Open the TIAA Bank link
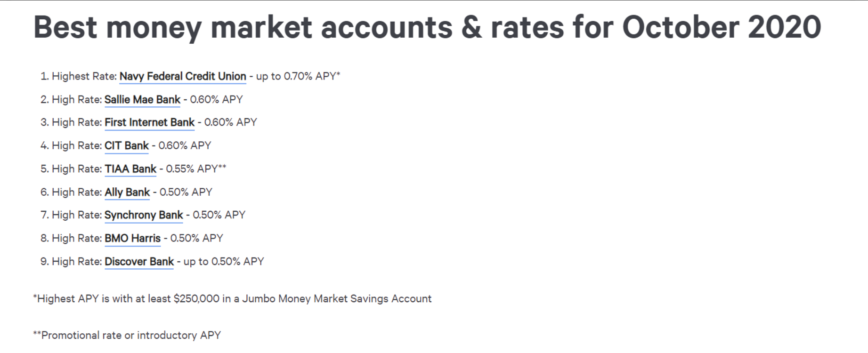Image resolution: width=868 pixels, height=353 pixels. (130, 169)
